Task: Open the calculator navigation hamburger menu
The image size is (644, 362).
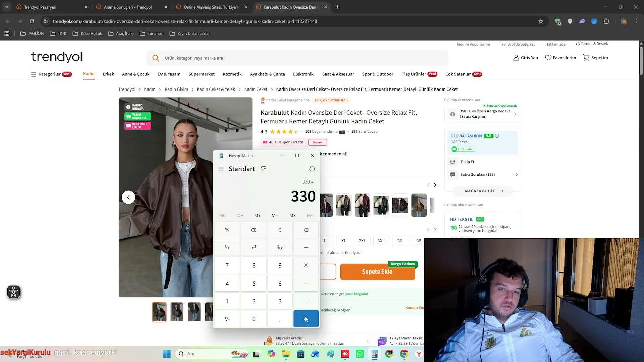Action: 221,169
